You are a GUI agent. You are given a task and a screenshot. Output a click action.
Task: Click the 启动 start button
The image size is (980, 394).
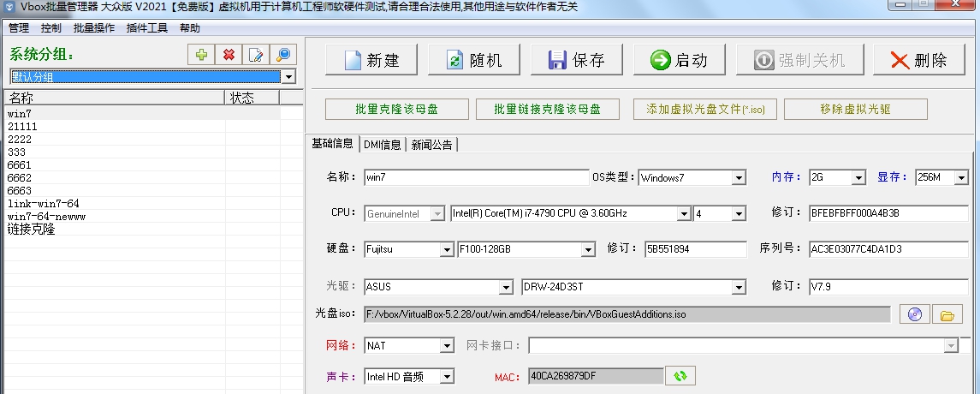pyautogui.click(x=680, y=60)
